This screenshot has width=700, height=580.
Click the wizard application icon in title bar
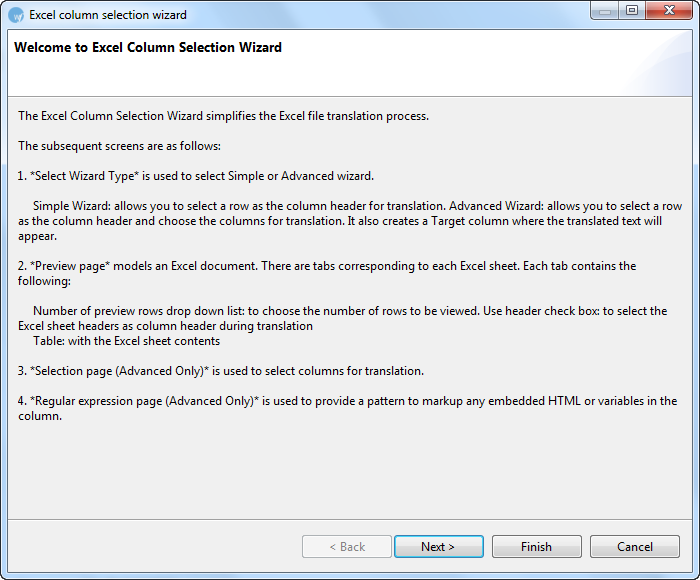(16, 15)
